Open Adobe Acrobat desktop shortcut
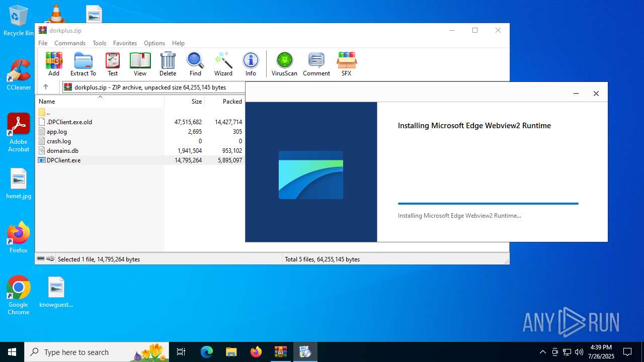 [x=19, y=133]
